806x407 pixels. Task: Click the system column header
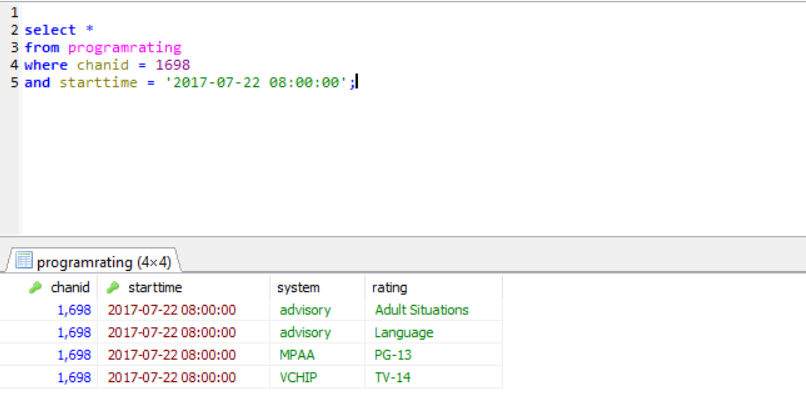(x=298, y=288)
